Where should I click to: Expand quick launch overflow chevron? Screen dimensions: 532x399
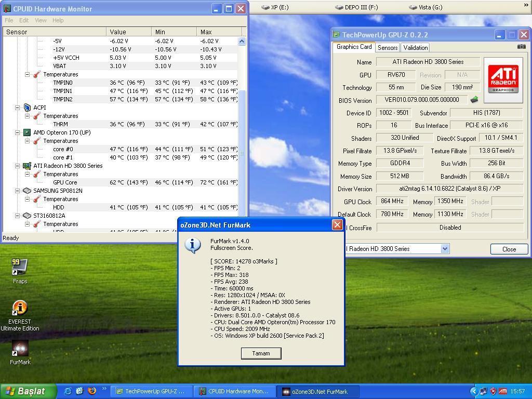point(104,389)
